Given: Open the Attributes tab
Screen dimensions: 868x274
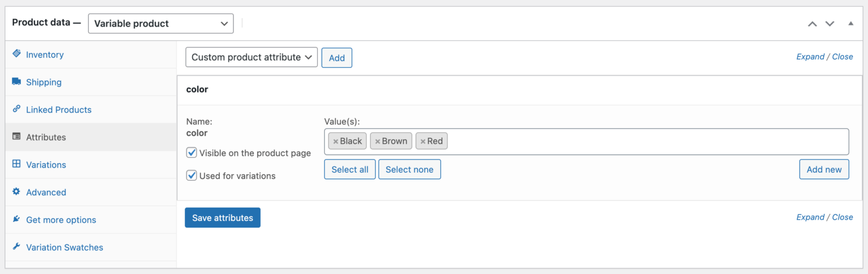Looking at the screenshot, I should tap(46, 137).
